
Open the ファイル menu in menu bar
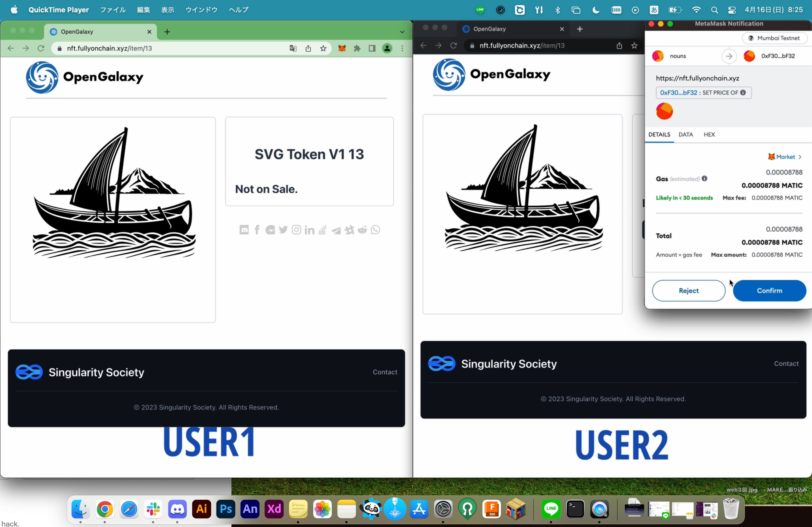click(x=113, y=10)
